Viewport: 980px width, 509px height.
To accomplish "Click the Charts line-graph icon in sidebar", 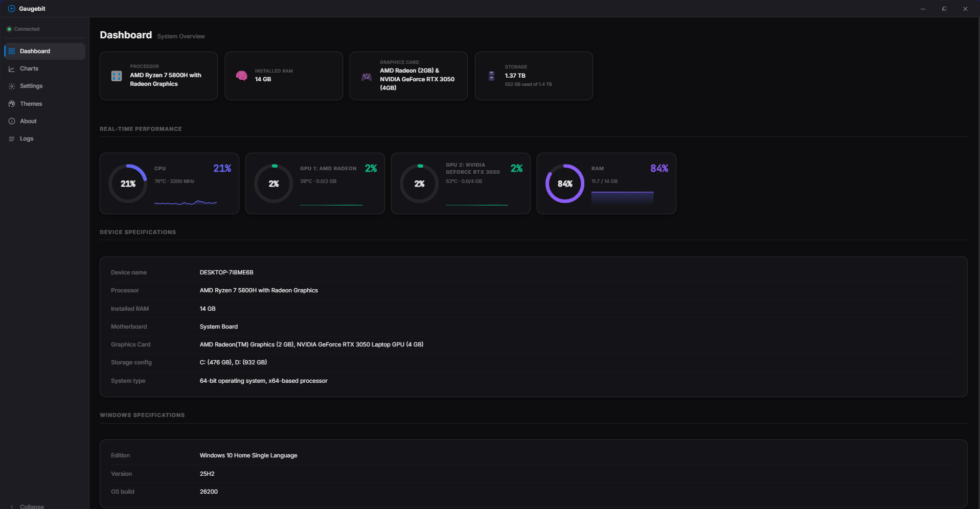I will click(12, 68).
